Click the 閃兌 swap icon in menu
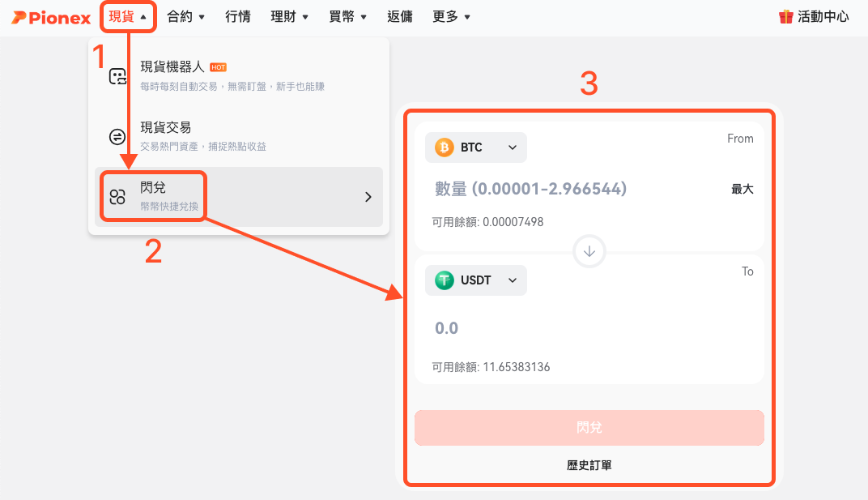The height and width of the screenshot is (500, 868). coord(117,197)
